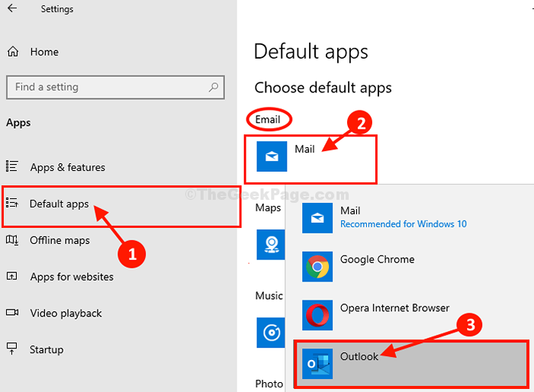The width and height of the screenshot is (534, 392).
Task: Go to Apps & features
Action: click(x=68, y=167)
